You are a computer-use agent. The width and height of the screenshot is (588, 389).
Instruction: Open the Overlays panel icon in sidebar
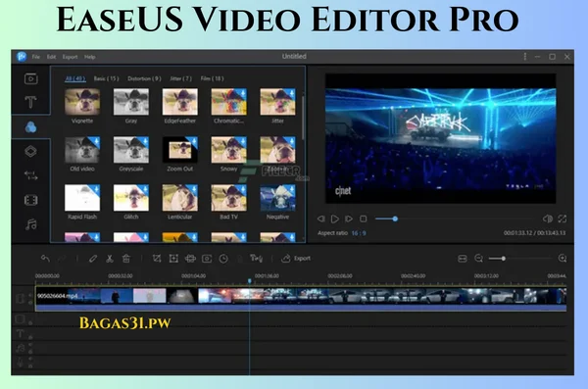click(x=30, y=151)
